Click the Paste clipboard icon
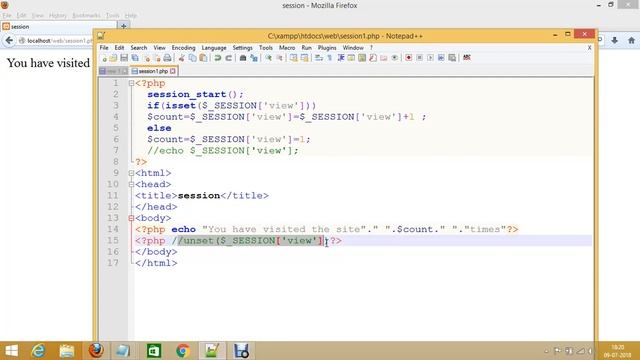 pos(203,58)
